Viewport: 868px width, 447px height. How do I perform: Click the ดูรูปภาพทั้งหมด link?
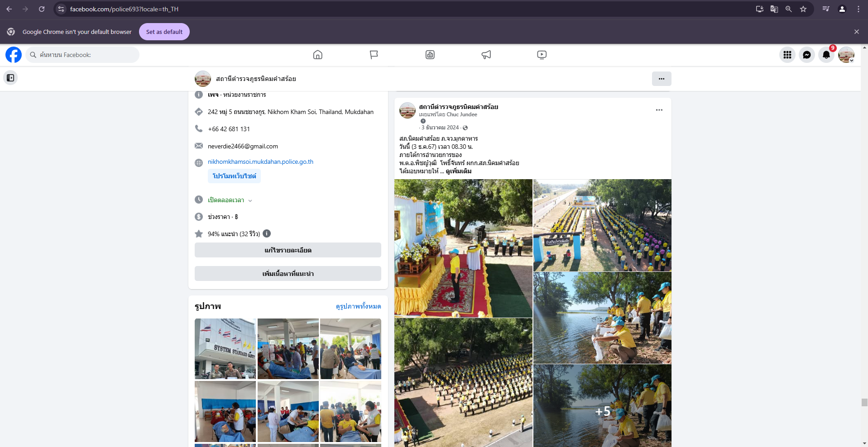pyautogui.click(x=358, y=306)
